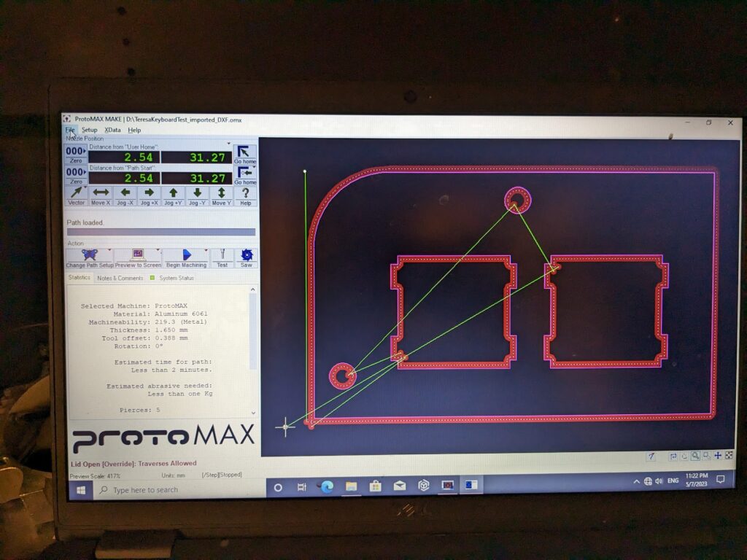Click the Test action button
The width and height of the screenshot is (747, 560).
(222, 258)
